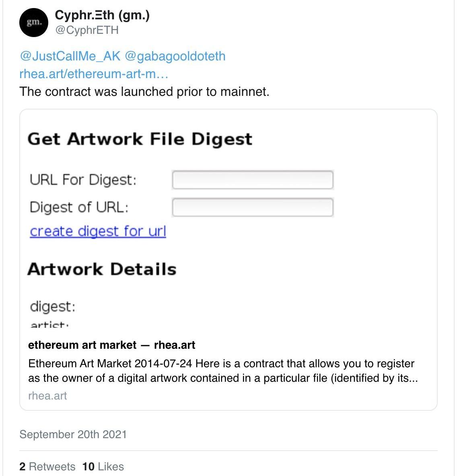Click the gm. profile avatar
The height and width of the screenshot is (476, 457).
[x=34, y=23]
